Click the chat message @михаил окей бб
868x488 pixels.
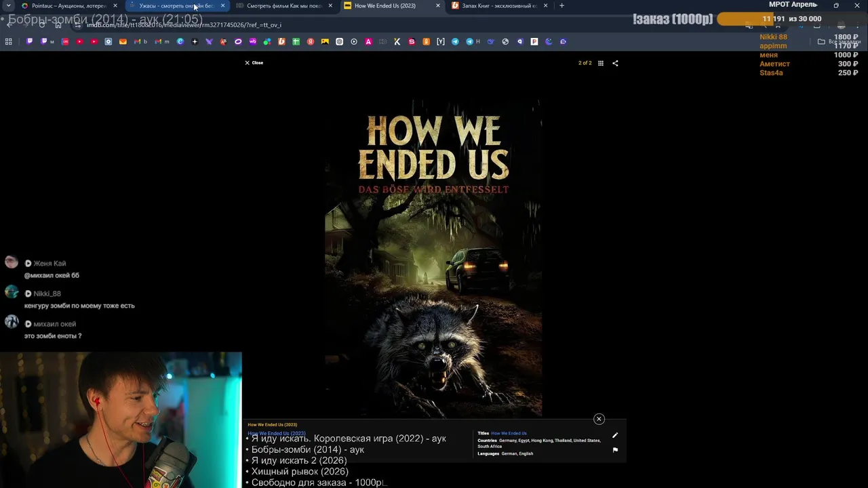tap(52, 276)
